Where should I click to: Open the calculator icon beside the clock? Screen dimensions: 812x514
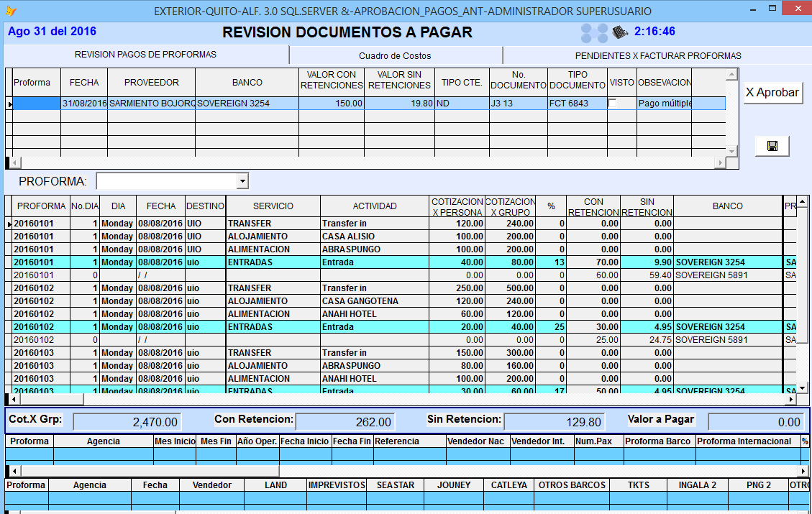pyautogui.click(x=620, y=32)
